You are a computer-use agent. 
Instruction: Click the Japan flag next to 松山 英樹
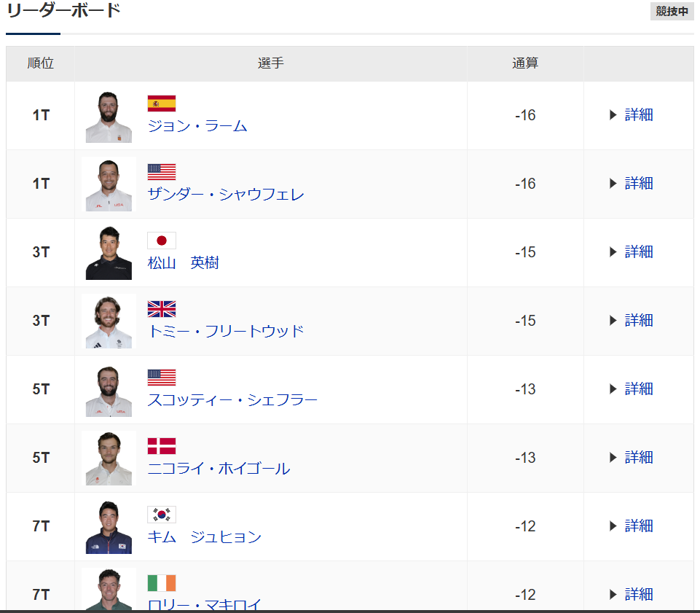162,241
